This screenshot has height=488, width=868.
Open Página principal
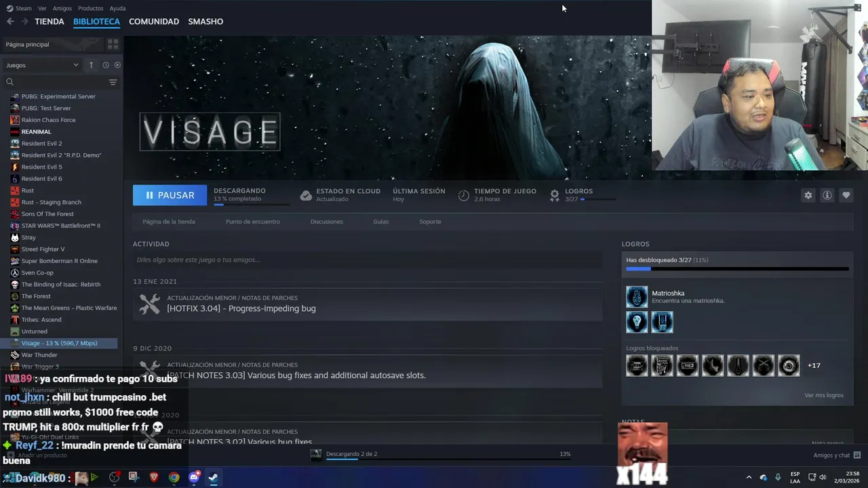coord(53,44)
